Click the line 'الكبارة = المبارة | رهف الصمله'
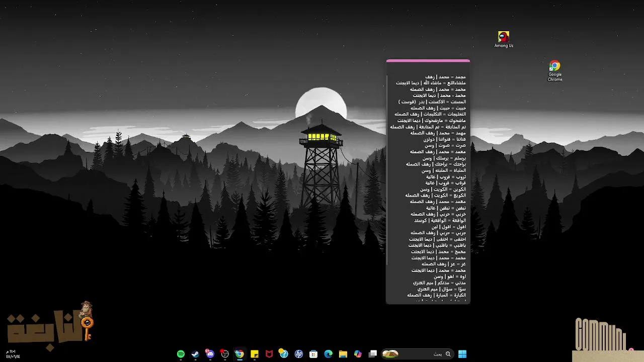The image size is (644, 362). [x=437, y=295]
